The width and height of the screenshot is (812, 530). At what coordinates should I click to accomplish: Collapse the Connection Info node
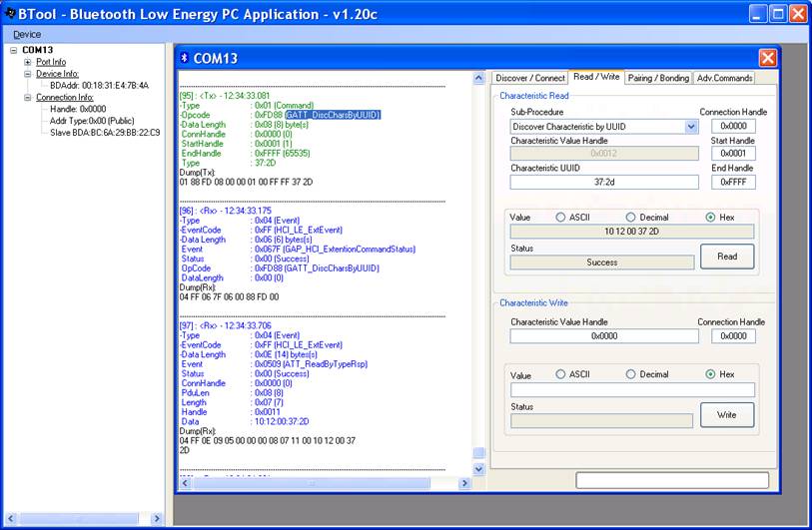[27, 97]
